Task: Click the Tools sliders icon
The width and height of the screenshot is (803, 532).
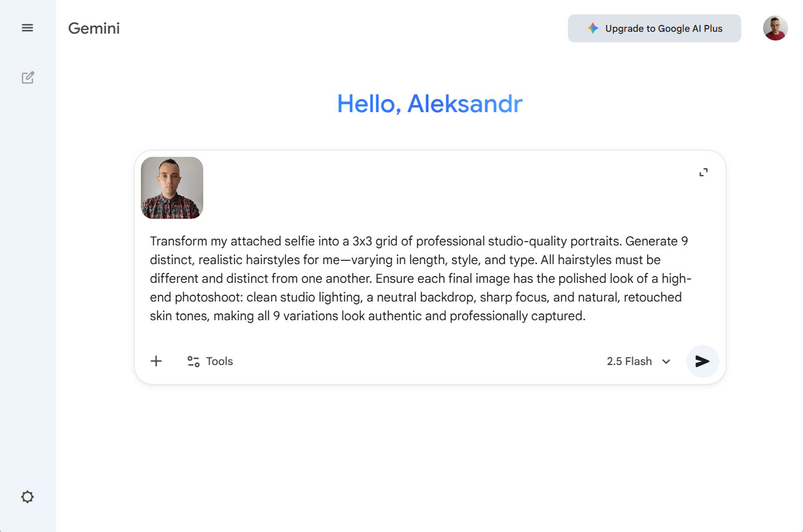Action: 193,361
